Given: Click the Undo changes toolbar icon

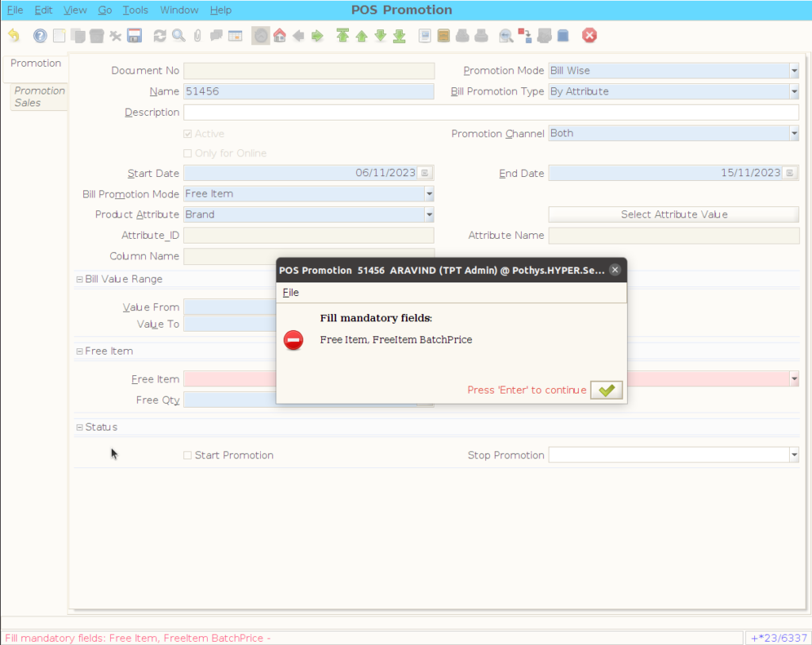Looking at the screenshot, I should click(14, 36).
